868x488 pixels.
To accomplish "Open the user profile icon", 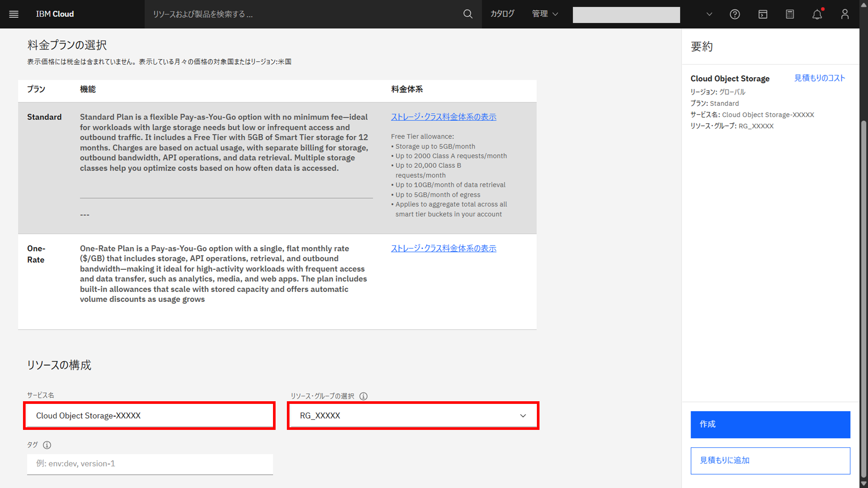I will click(845, 14).
